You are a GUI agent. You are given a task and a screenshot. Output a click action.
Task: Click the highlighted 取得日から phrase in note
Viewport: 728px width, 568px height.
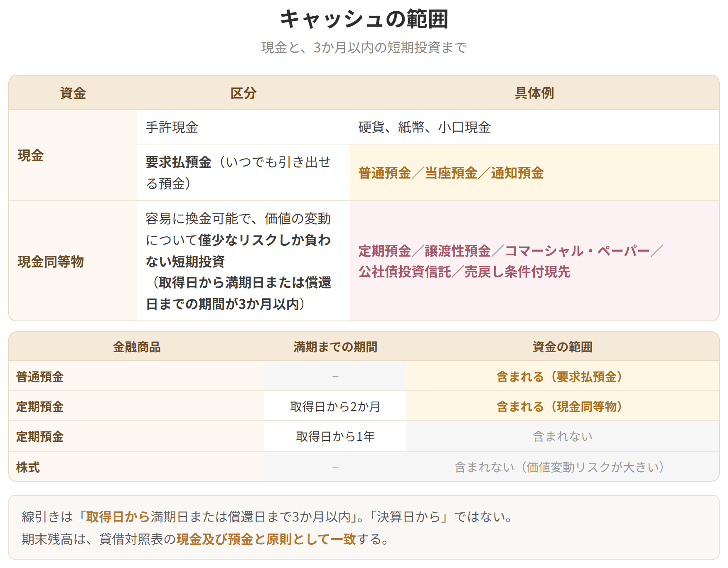coord(118,517)
